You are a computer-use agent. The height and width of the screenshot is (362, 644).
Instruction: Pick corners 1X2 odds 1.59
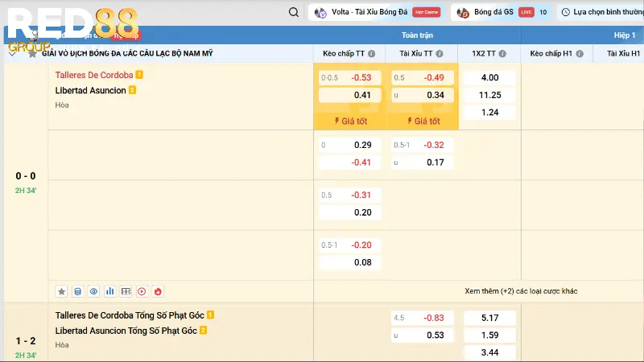(x=489, y=335)
